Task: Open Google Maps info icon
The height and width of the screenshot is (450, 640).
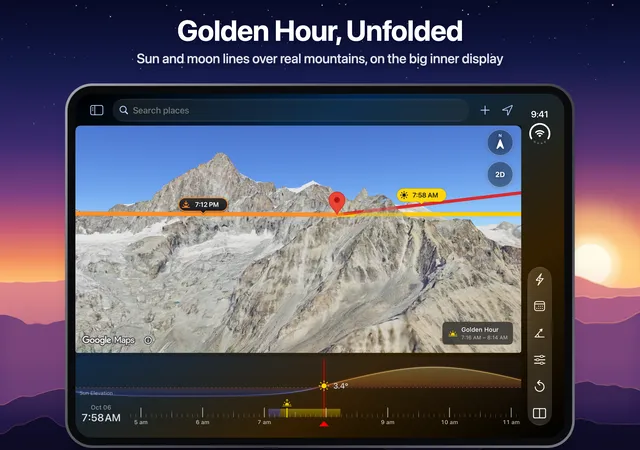Action: (149, 340)
